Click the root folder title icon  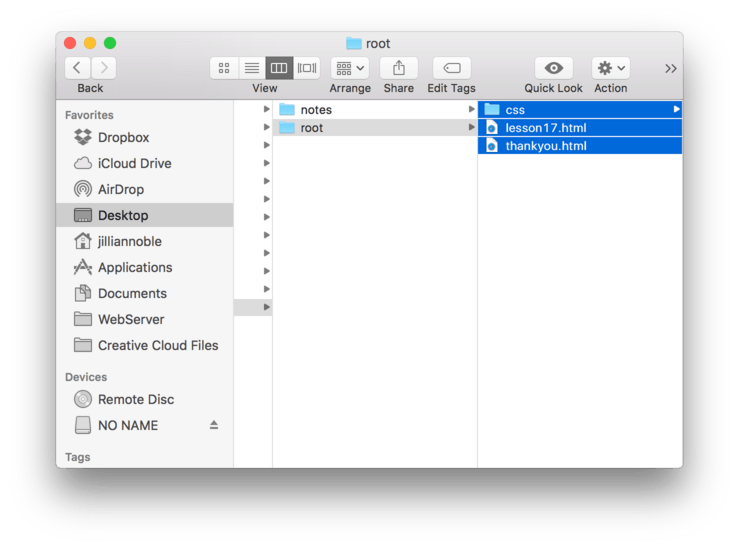point(353,43)
